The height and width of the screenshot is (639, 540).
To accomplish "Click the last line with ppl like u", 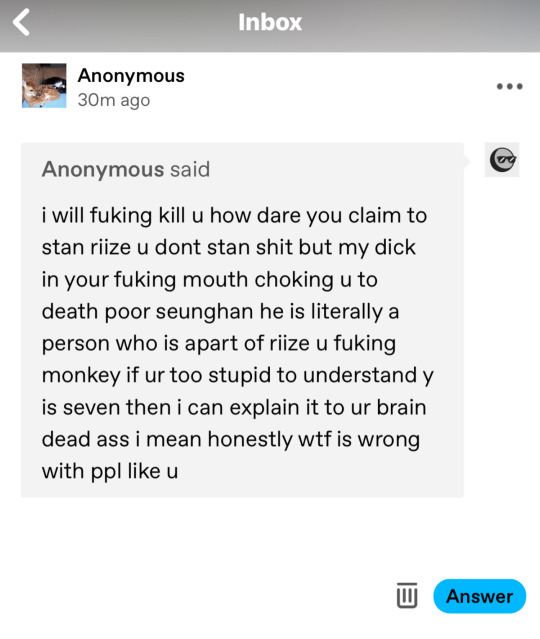I will (110, 472).
